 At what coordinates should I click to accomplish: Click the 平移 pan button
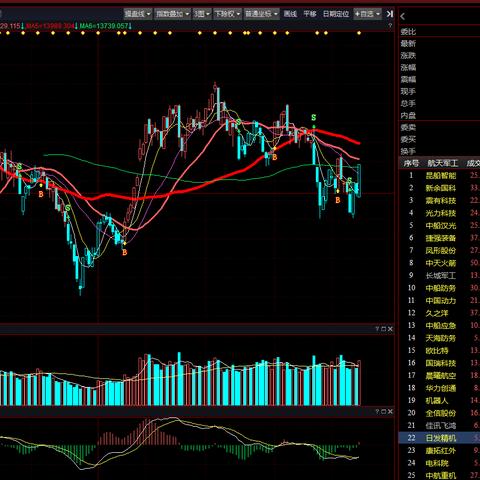(x=310, y=14)
